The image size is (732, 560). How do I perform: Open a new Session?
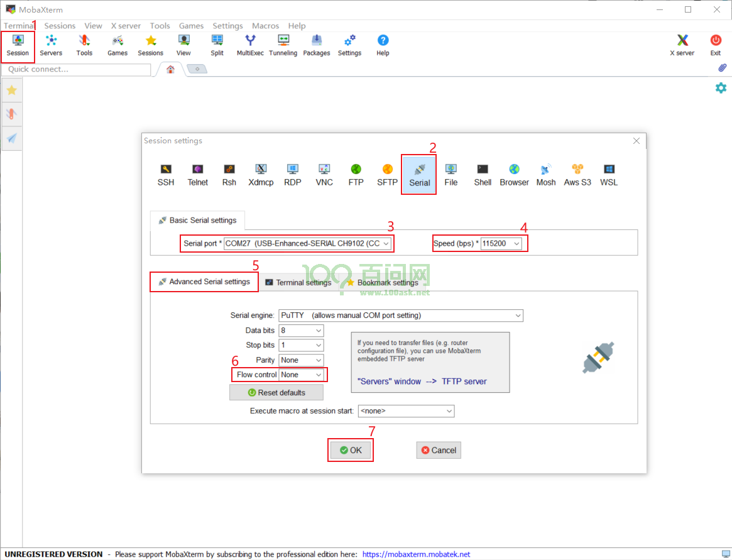(x=17, y=45)
